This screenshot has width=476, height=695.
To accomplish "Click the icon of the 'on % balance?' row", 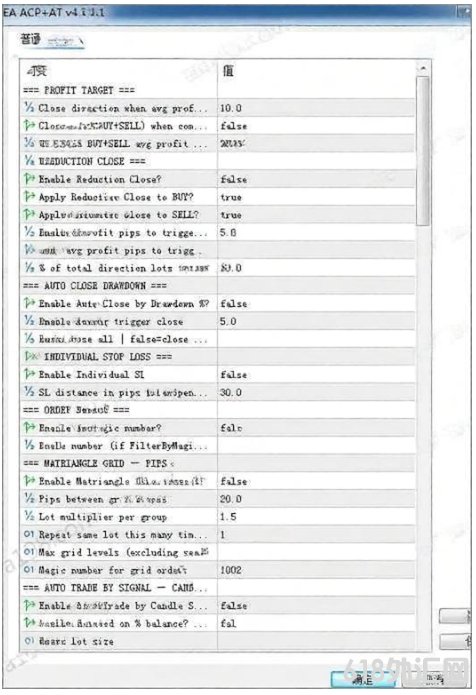I will (29, 623).
